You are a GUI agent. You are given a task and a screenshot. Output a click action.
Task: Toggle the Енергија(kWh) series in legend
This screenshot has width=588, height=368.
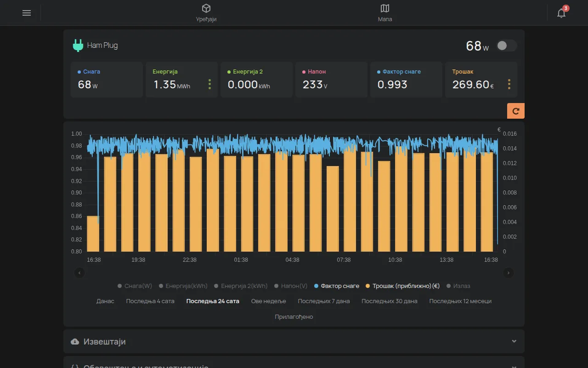[x=183, y=286]
